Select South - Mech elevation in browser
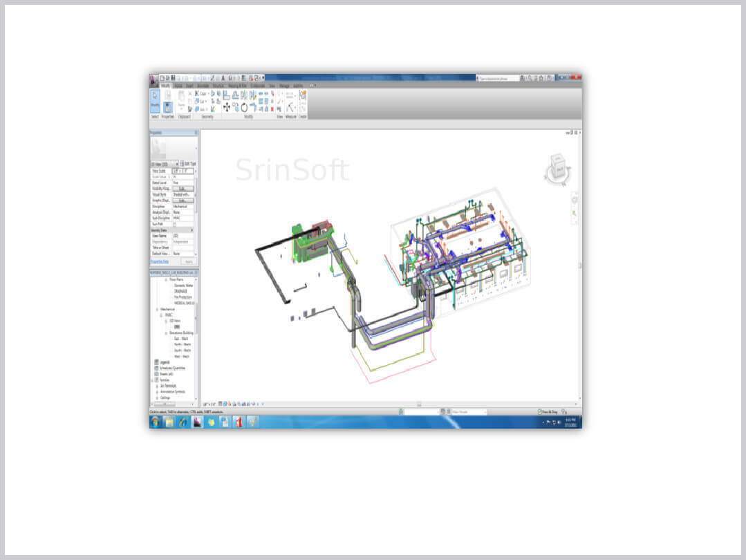Image resolution: width=746 pixels, height=560 pixels. click(x=183, y=351)
